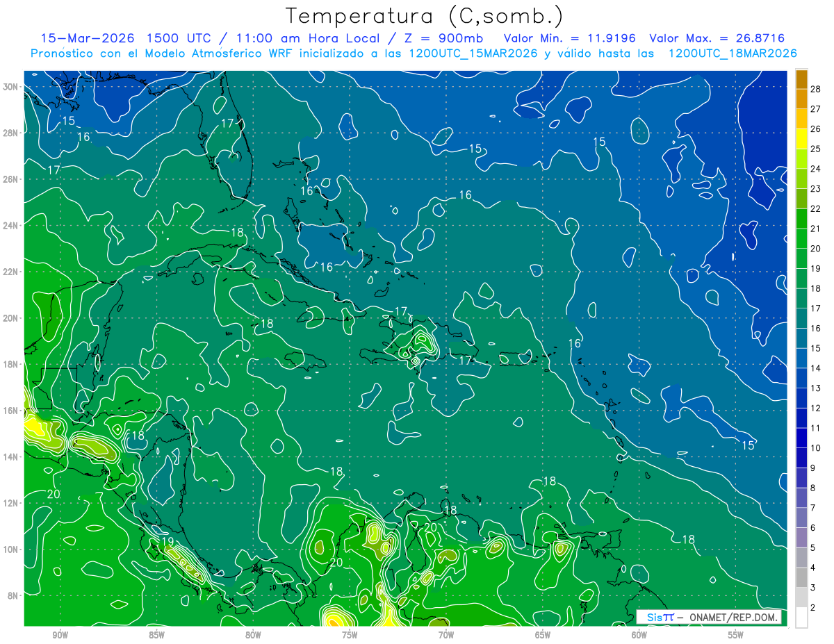Click the legend value '27'
This screenshot has height=644, width=834.
815,108
